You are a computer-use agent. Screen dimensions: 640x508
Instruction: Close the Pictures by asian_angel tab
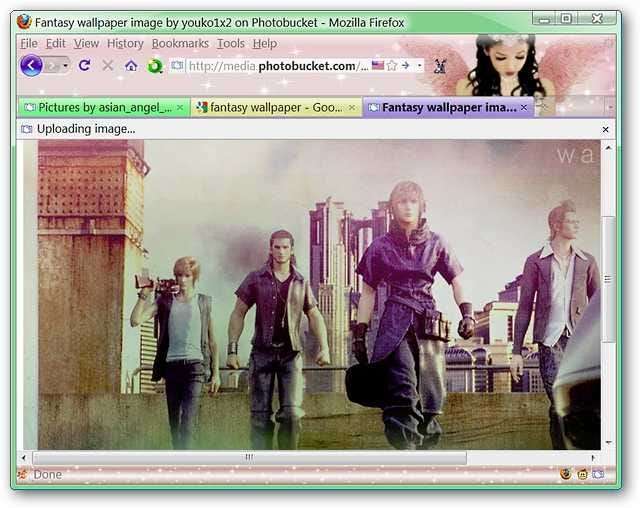coord(180,108)
